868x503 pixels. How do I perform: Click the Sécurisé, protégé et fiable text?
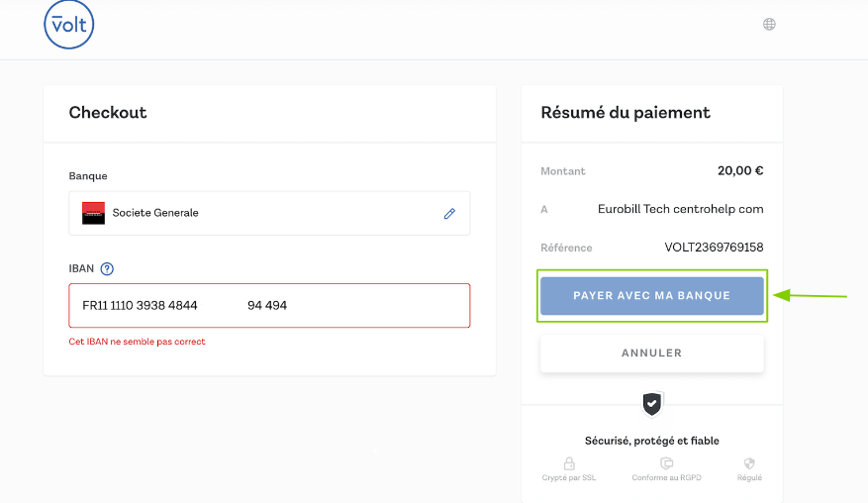point(651,441)
